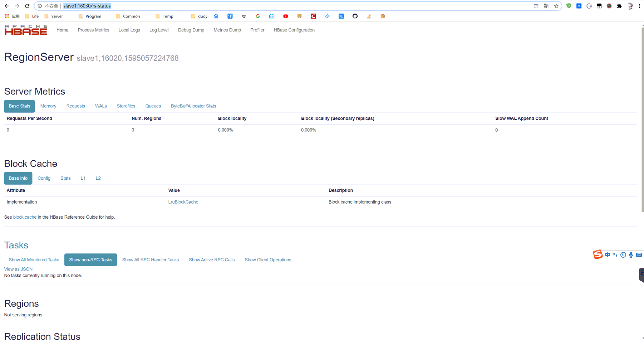Reload the rs-status page
This screenshot has width=644, height=340.
(27, 6)
